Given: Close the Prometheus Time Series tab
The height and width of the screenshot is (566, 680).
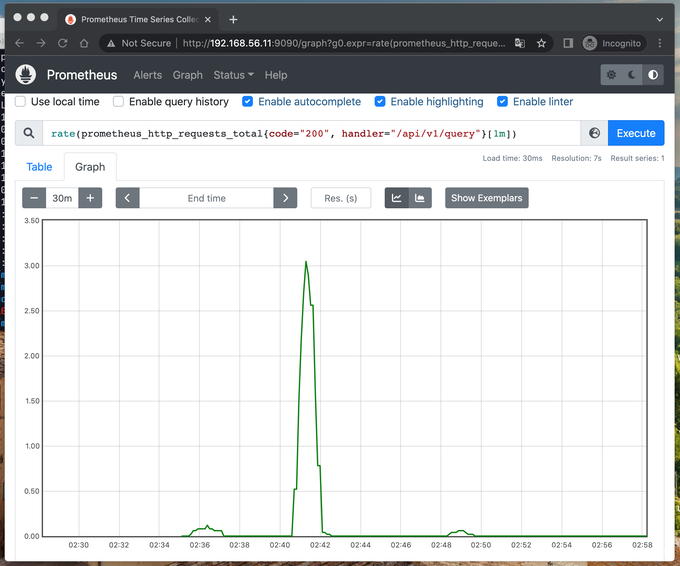Looking at the screenshot, I should click(x=208, y=20).
